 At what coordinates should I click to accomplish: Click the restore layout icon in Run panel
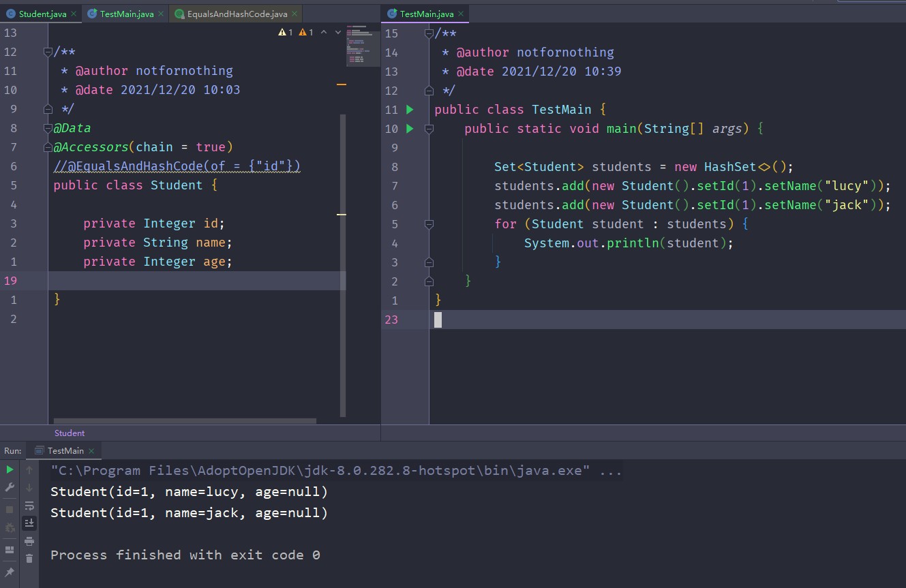[x=10, y=549]
